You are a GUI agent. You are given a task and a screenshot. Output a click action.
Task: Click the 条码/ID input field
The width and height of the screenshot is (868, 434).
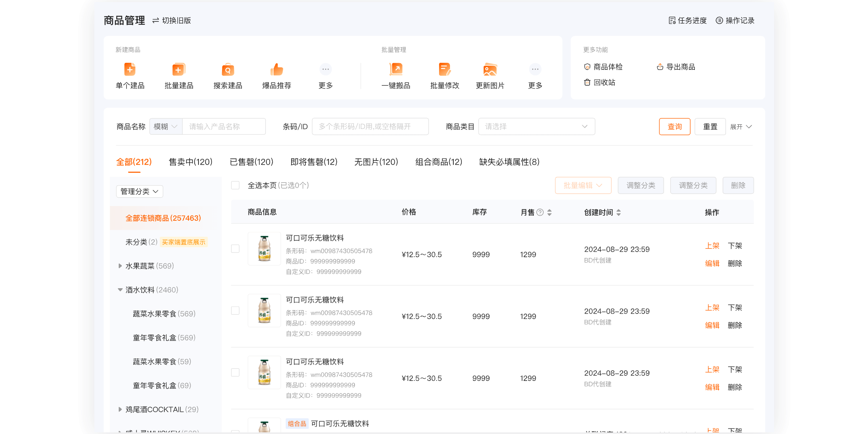(370, 126)
